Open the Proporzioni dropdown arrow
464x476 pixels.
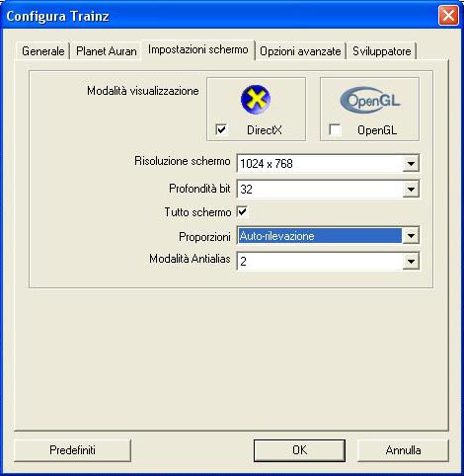click(x=411, y=236)
